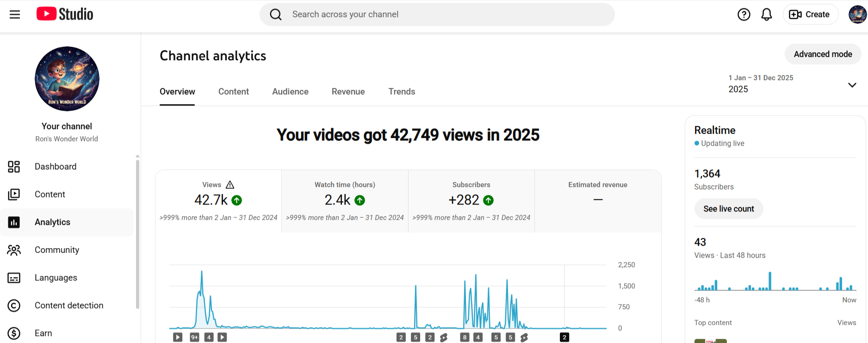Switch to the Revenue tab
Viewport: 868px width, 343px height.
point(348,92)
